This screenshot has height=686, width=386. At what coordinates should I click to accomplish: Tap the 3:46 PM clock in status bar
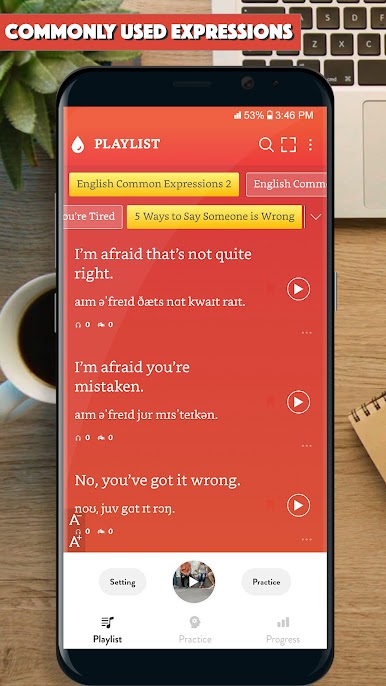pyautogui.click(x=294, y=116)
